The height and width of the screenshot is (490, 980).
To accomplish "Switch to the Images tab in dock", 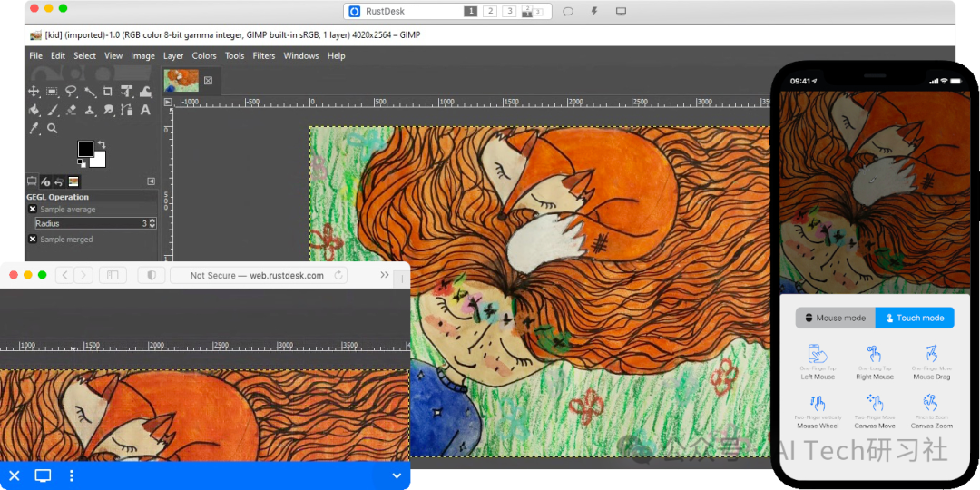I will pyautogui.click(x=73, y=181).
